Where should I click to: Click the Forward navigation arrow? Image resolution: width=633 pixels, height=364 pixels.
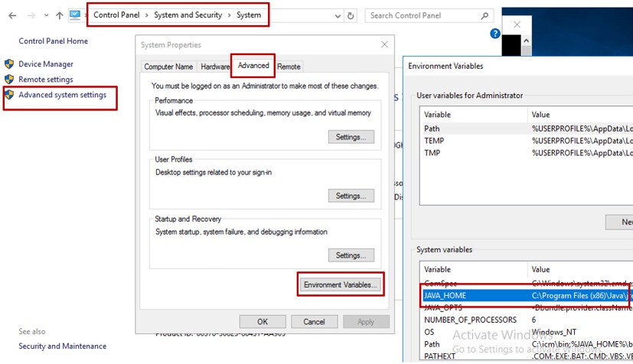31,15
